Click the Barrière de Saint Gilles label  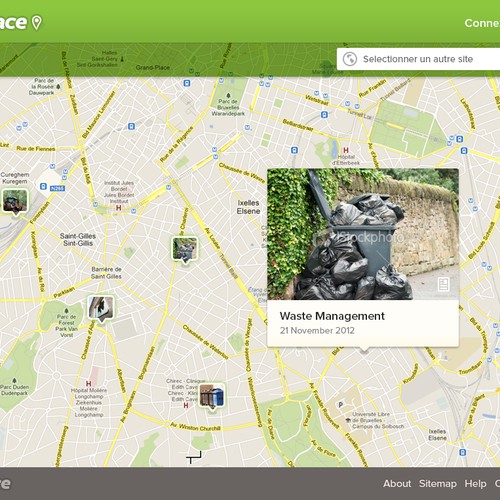click(x=106, y=273)
